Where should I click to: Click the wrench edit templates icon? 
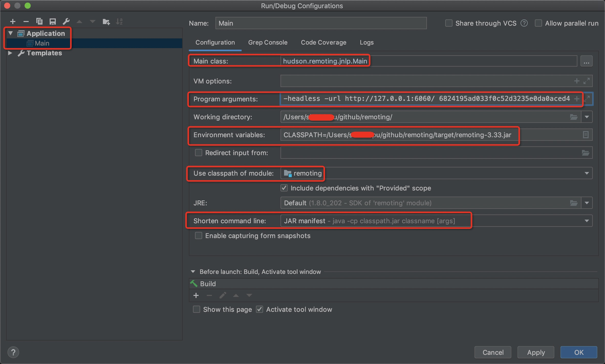66,22
